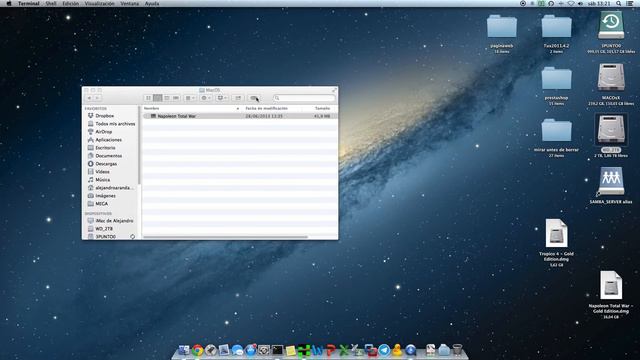The image size is (640, 360).
Task: Open the Terminal menu in menu bar
Action: click(x=29, y=3)
